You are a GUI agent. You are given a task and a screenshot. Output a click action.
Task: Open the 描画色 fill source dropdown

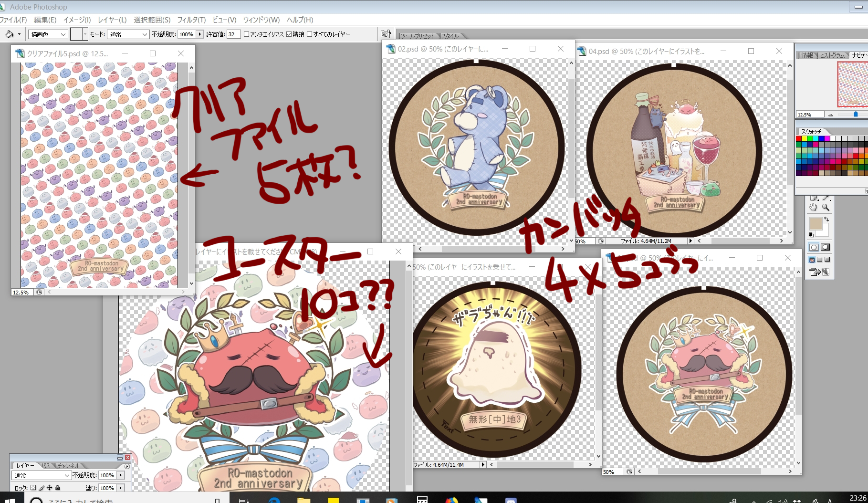pyautogui.click(x=48, y=34)
